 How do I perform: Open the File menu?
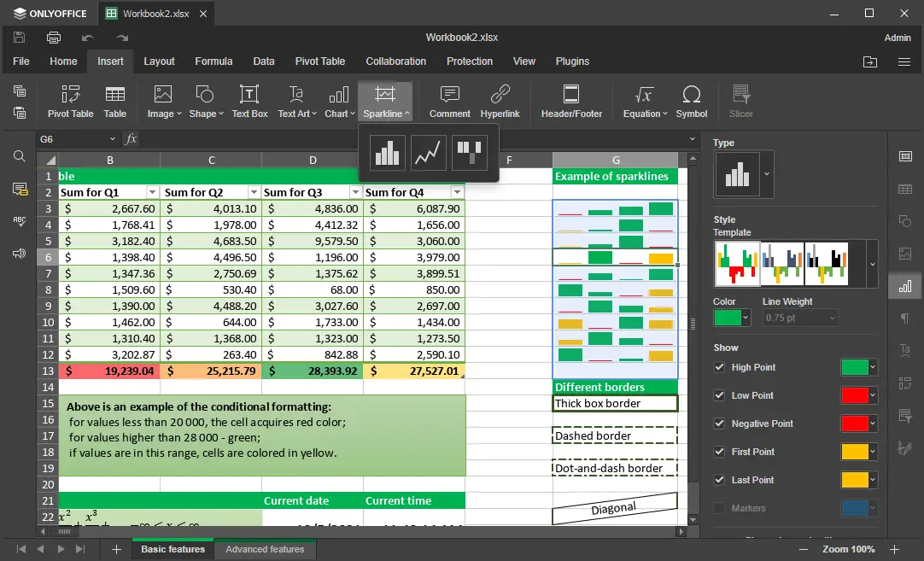coord(21,61)
